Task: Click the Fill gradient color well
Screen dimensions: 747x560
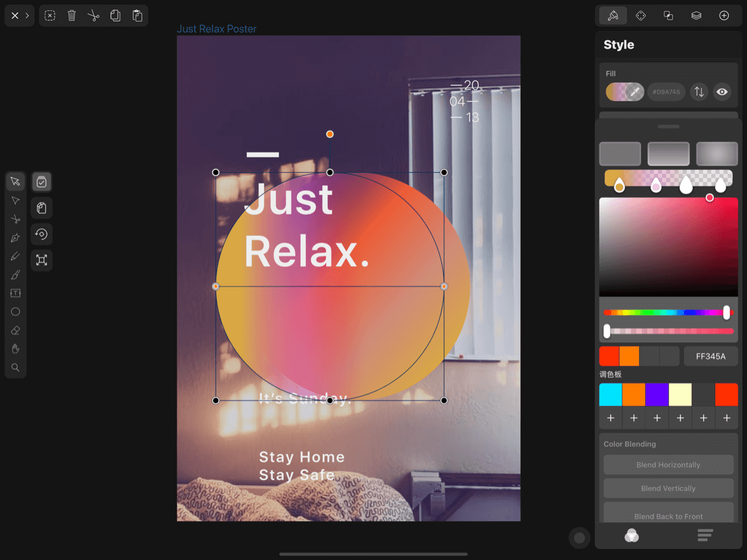Action: tap(625, 92)
